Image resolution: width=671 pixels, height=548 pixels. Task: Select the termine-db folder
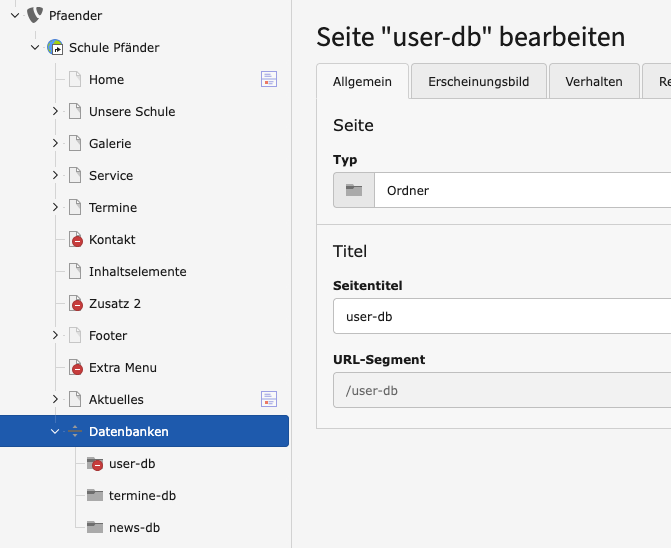click(x=143, y=495)
